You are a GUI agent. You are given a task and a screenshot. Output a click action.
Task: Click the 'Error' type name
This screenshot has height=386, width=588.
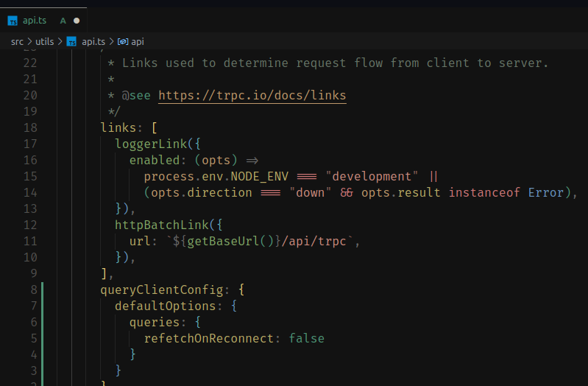pyautogui.click(x=545, y=192)
